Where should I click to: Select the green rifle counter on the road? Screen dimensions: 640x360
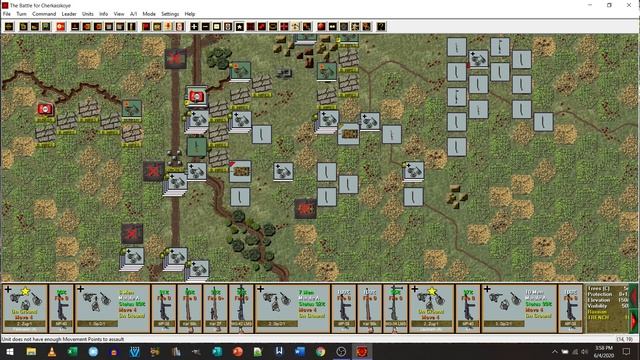click(x=197, y=147)
